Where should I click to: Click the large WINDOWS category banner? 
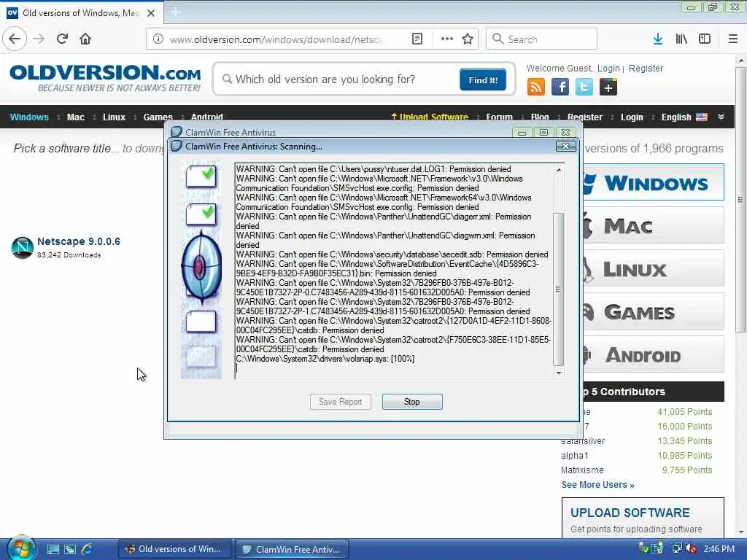pyautogui.click(x=653, y=182)
